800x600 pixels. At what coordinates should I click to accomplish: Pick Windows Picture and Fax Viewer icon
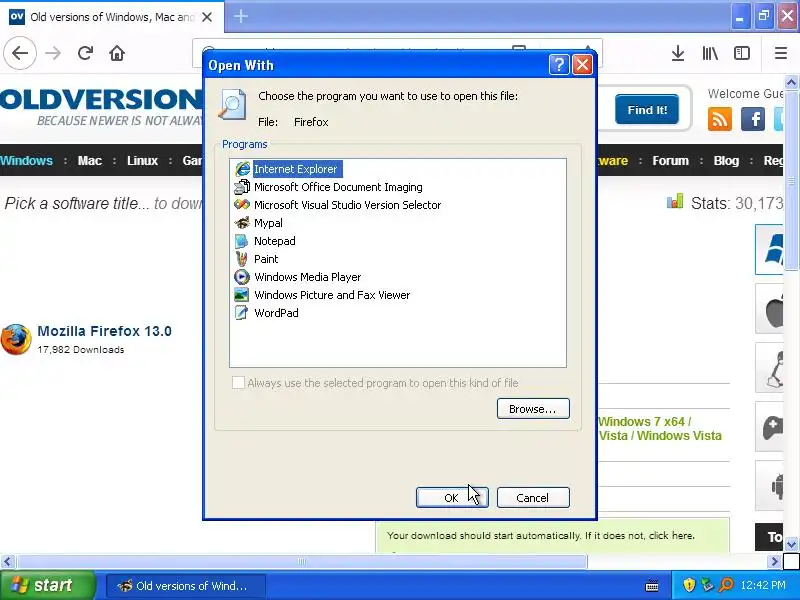tap(242, 295)
